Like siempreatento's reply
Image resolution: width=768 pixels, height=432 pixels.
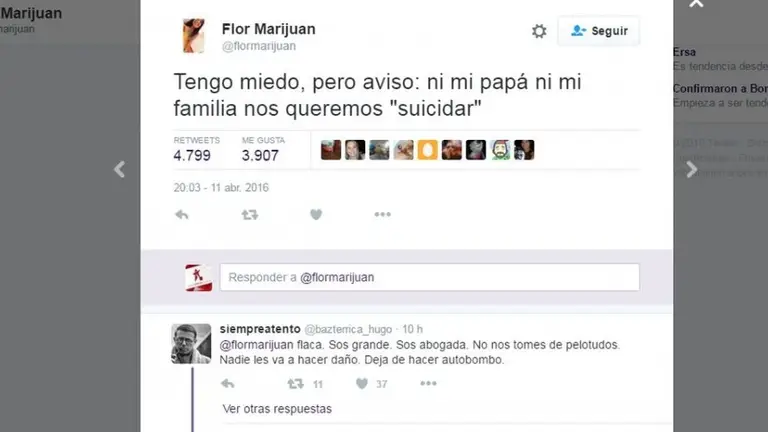click(362, 384)
